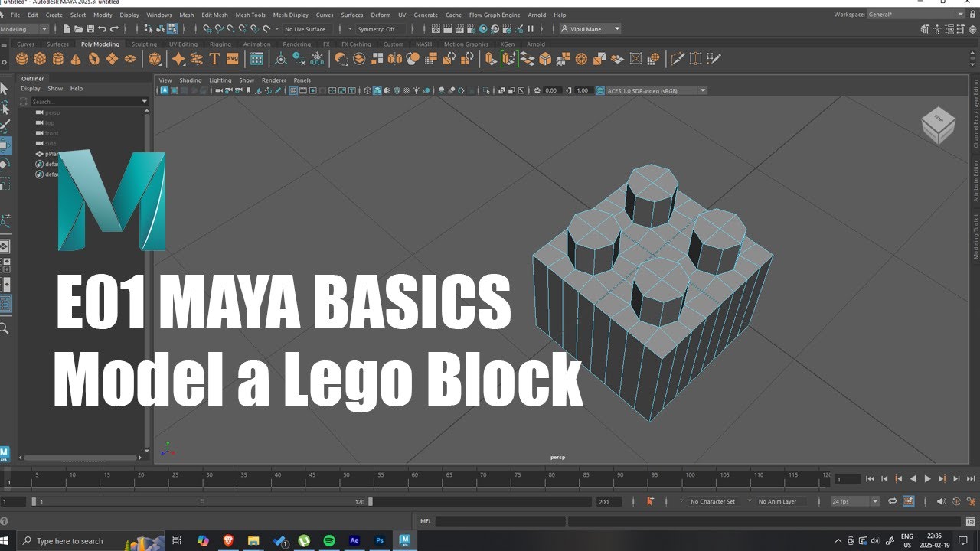The image size is (980, 551).
Task: Open the Modeling menu set dropdown
Action: point(24,29)
